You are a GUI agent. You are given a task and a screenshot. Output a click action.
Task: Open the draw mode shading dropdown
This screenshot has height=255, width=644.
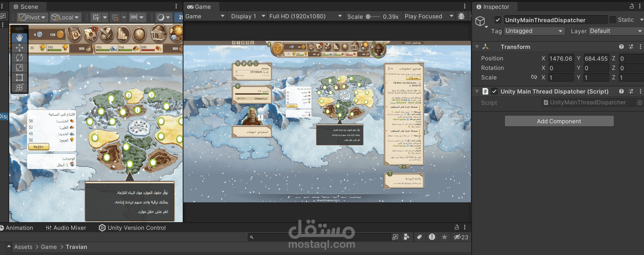(164, 17)
